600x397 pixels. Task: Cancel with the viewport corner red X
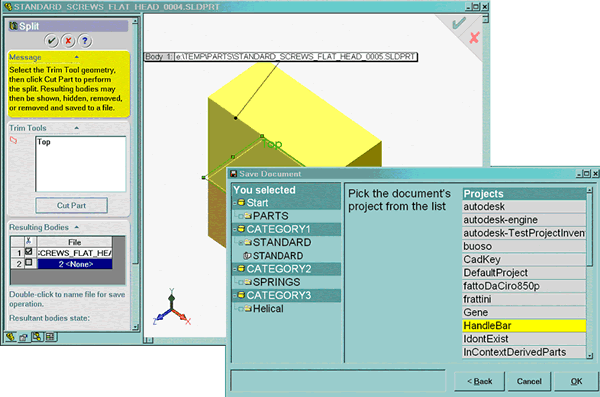pyautogui.click(x=474, y=37)
